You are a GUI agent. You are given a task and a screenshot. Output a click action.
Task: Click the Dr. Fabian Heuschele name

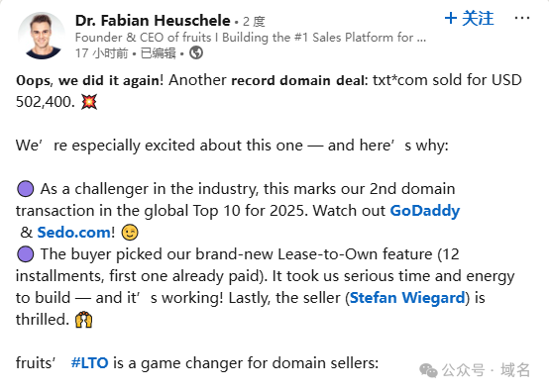153,21
